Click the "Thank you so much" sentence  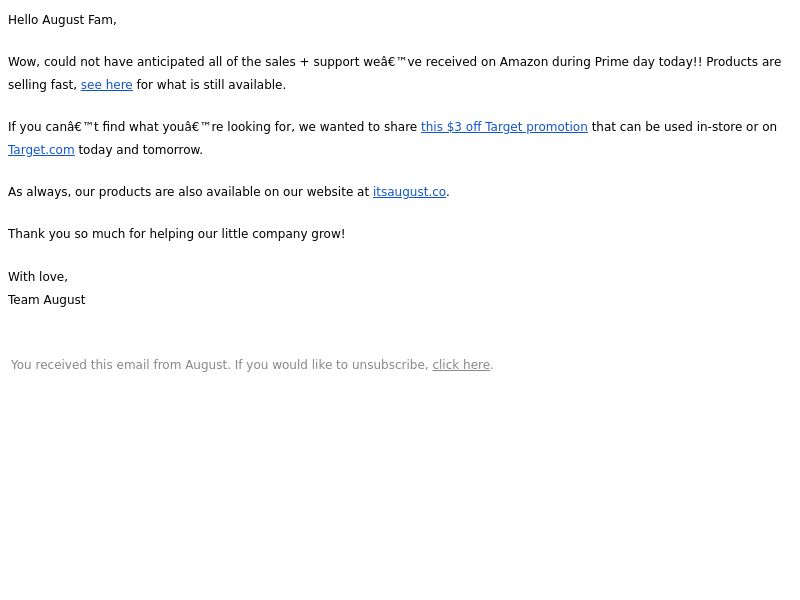coord(177,234)
